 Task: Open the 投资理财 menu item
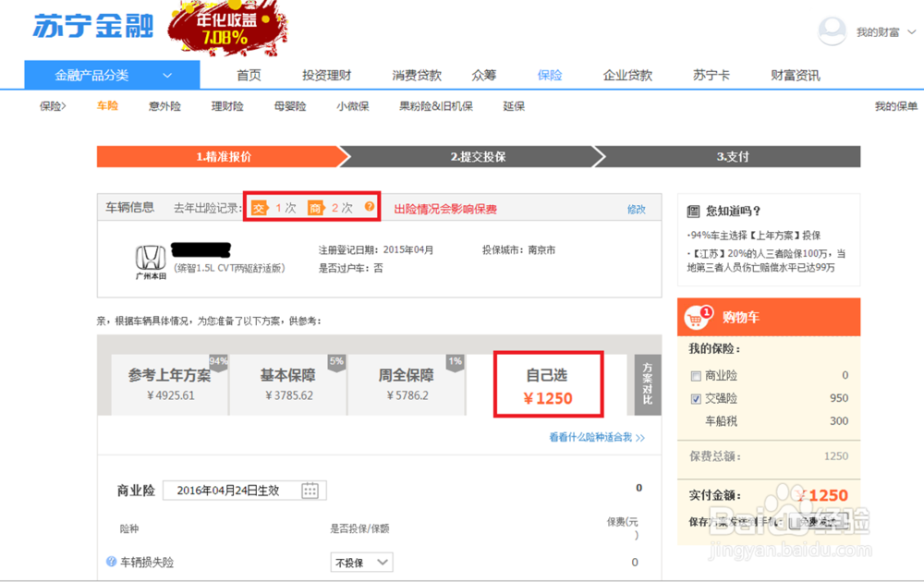[326, 76]
